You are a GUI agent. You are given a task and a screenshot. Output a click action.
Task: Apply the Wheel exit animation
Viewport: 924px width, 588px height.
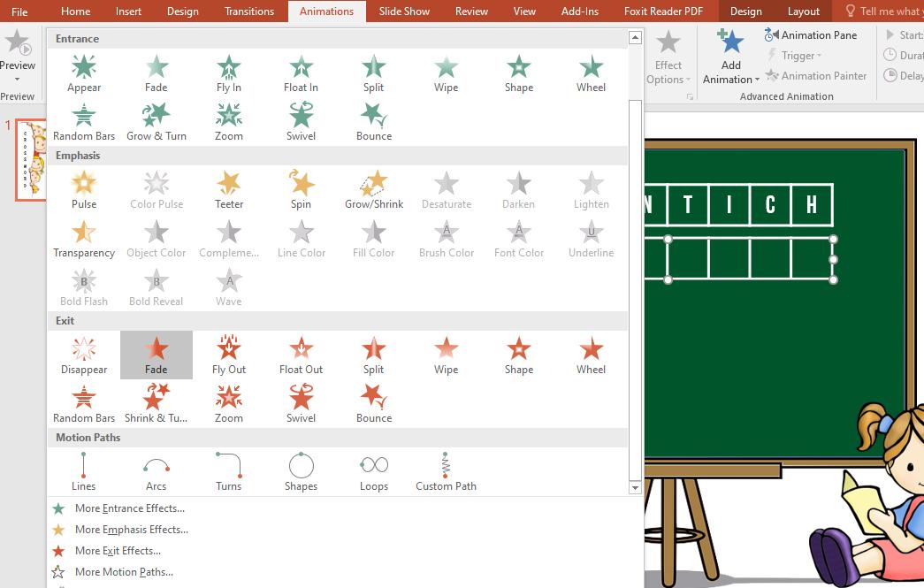[590, 354]
